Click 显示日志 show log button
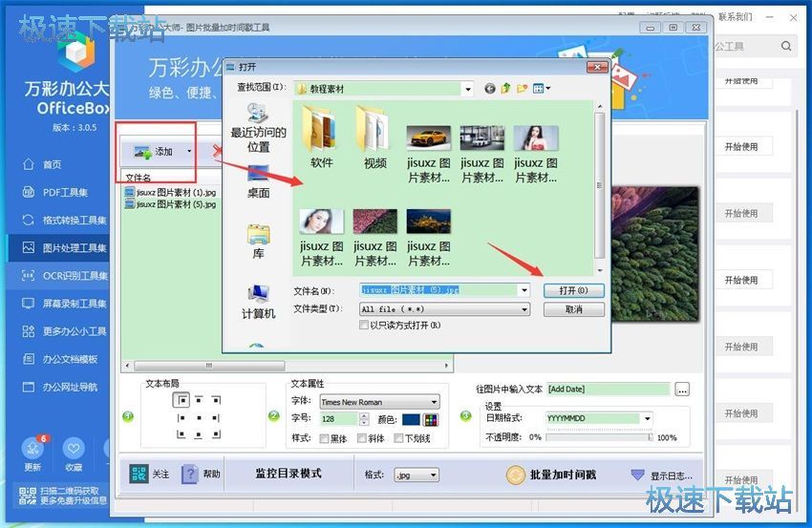Screen dimensions: 812x528 661,475
